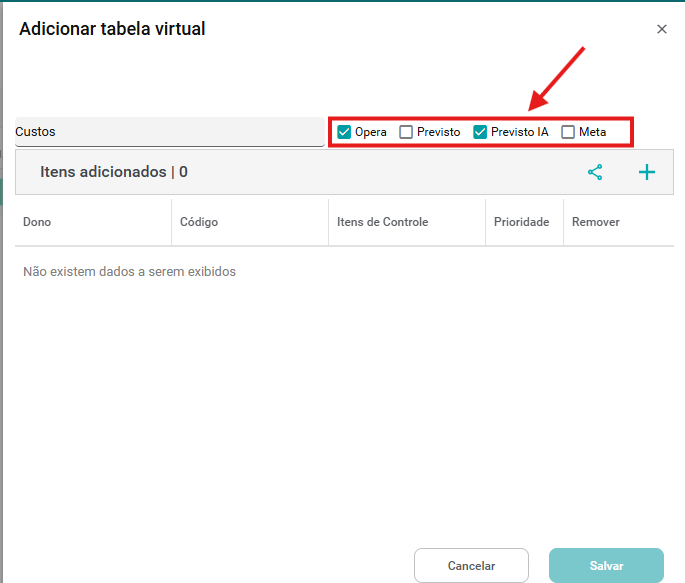
Task: Click the share icon in items header
Action: coord(595,172)
